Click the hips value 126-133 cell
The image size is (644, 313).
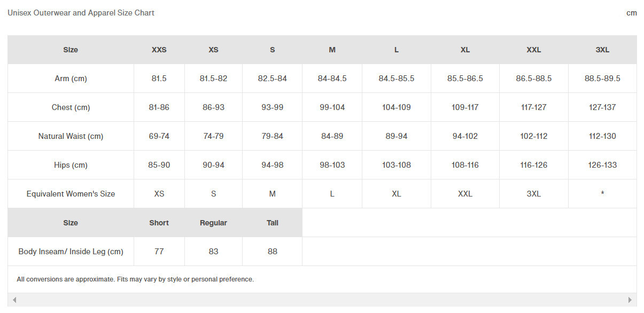coord(602,165)
